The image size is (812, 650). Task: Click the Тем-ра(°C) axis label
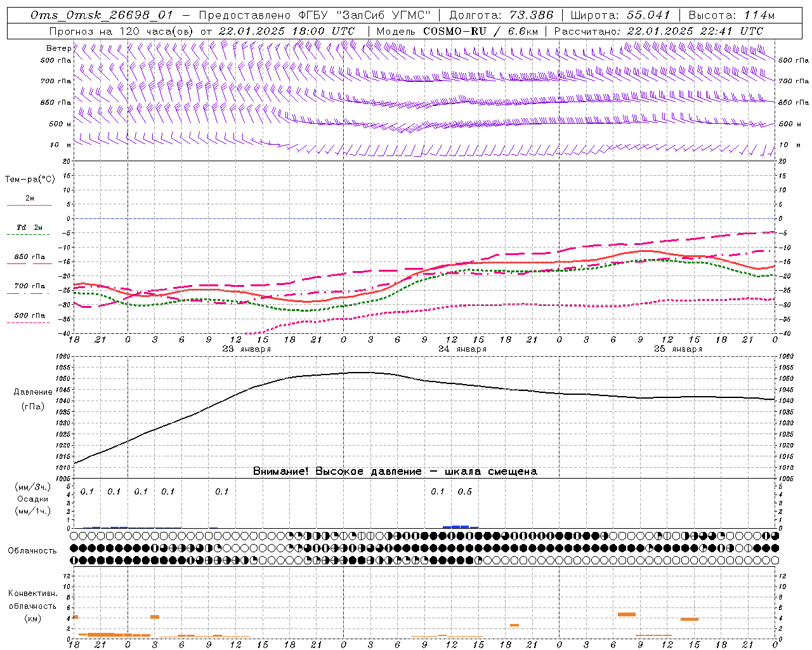(30, 180)
